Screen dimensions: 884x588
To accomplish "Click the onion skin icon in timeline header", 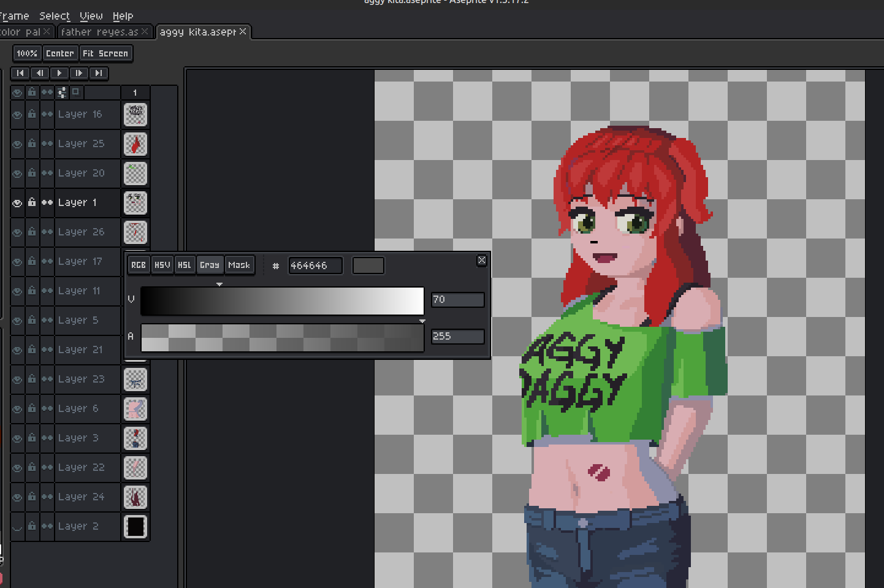I will coord(75,92).
